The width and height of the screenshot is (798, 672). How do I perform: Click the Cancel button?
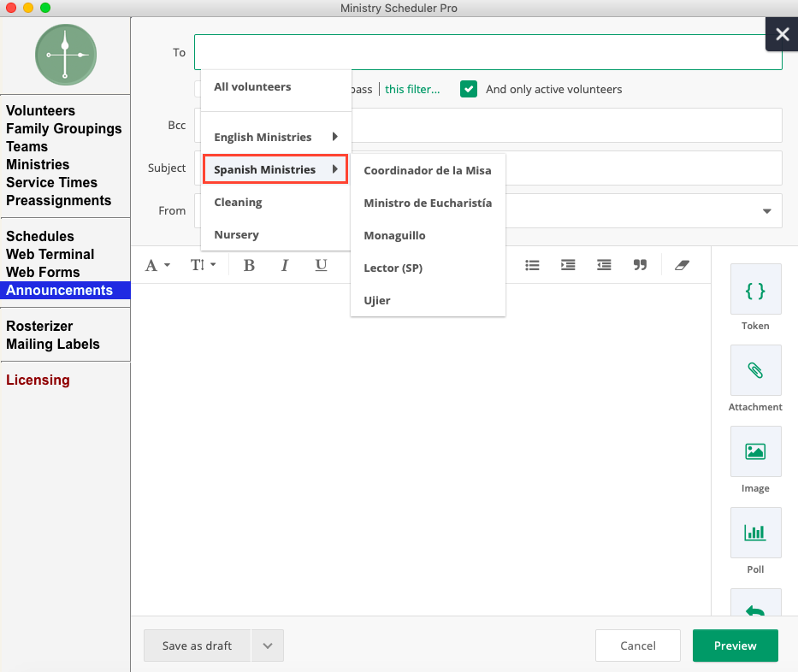point(637,645)
